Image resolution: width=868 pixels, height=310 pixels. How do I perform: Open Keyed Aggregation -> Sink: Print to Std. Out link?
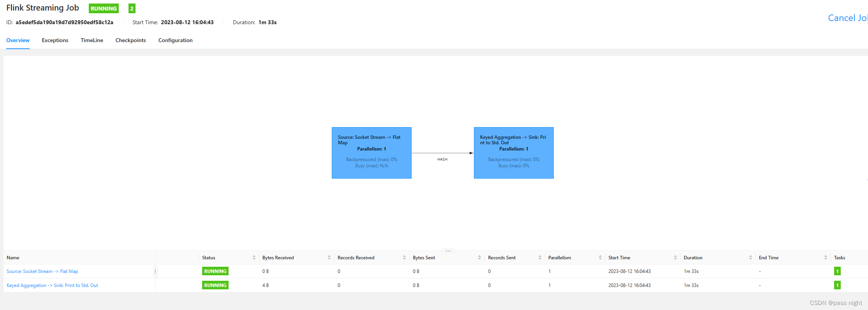(x=52, y=285)
